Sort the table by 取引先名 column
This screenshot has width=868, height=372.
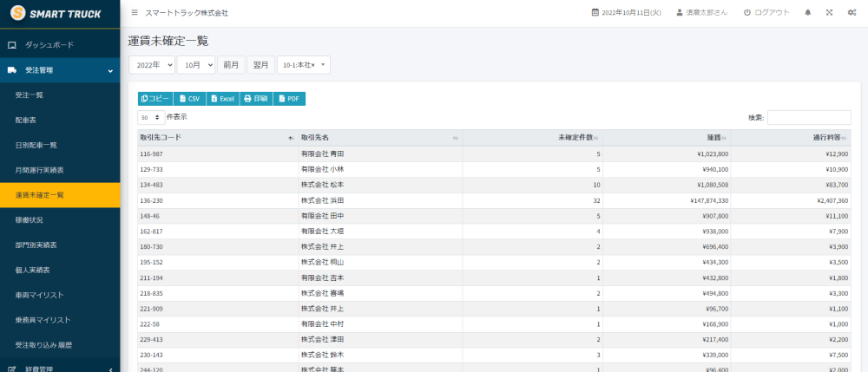tap(378, 138)
